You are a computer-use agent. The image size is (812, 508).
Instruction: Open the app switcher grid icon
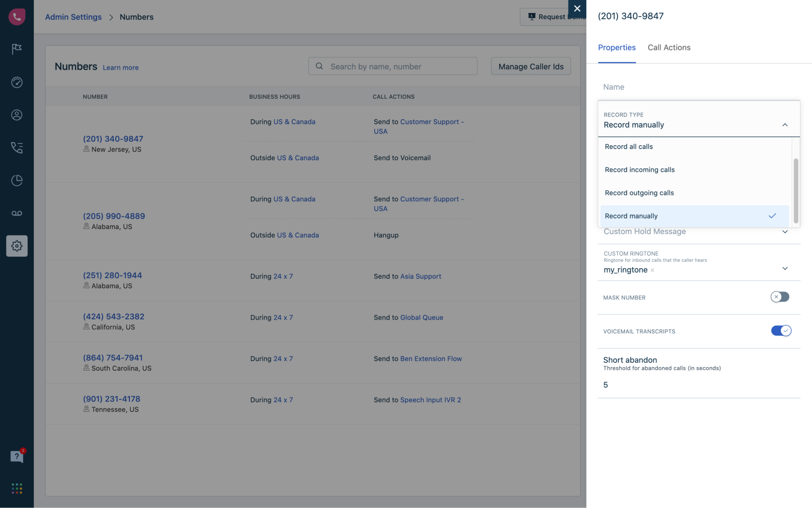[x=17, y=488]
